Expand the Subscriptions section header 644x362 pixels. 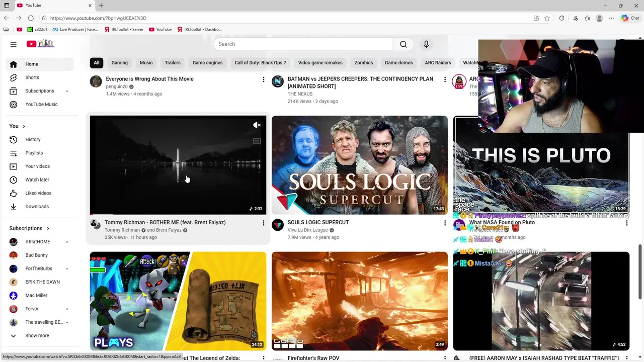29,228
